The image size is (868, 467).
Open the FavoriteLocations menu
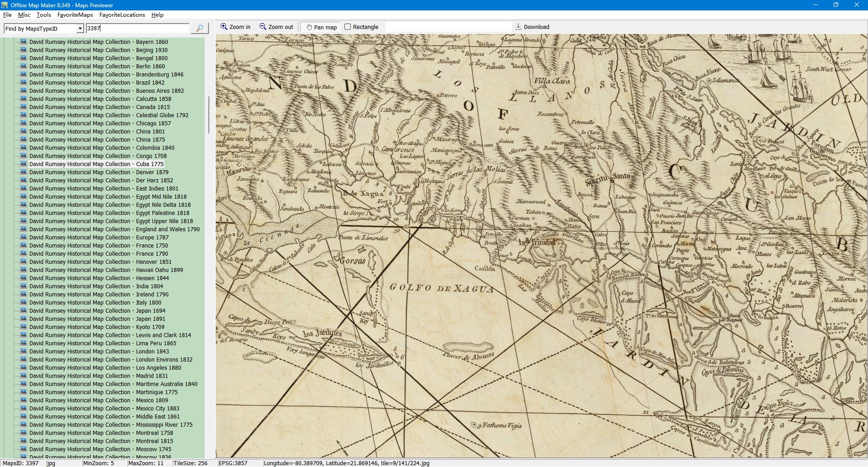point(122,15)
